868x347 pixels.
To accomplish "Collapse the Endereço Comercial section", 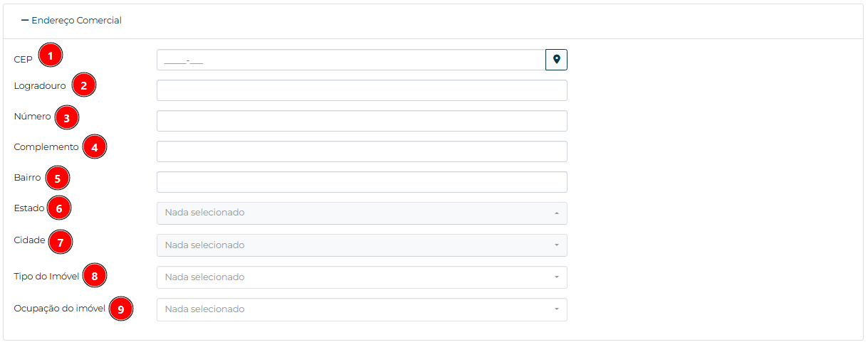I will pyautogui.click(x=71, y=21).
